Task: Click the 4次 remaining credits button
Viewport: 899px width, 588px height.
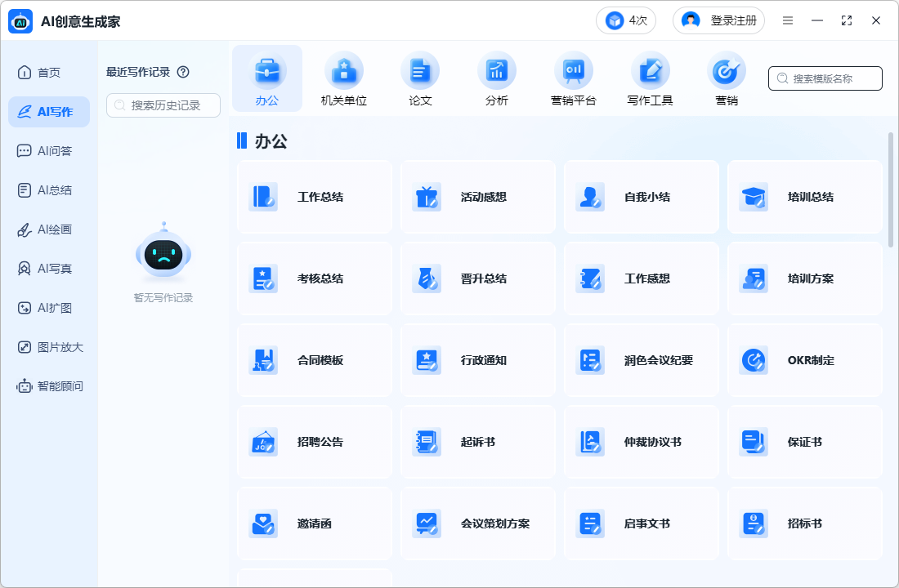Action: [x=626, y=20]
